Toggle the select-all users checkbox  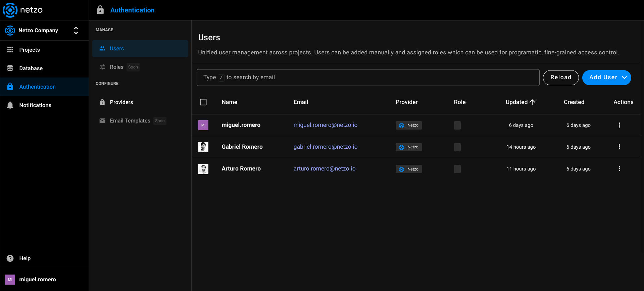tap(203, 102)
